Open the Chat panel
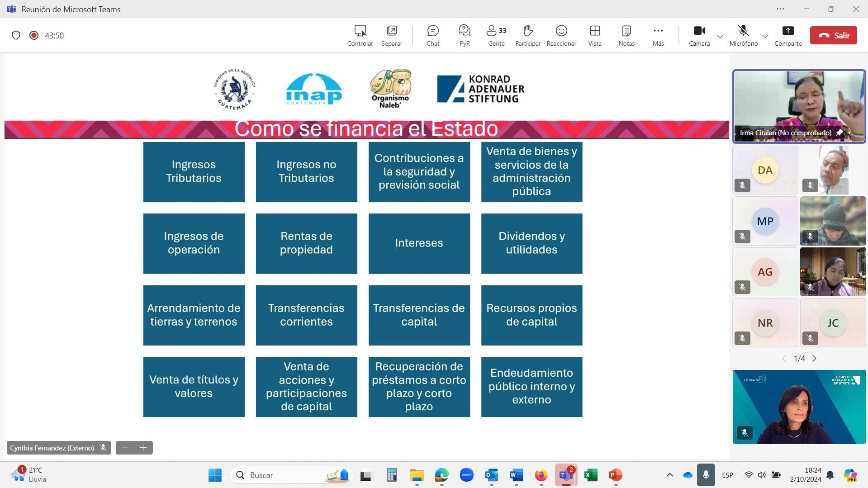868x488 pixels. click(x=433, y=35)
